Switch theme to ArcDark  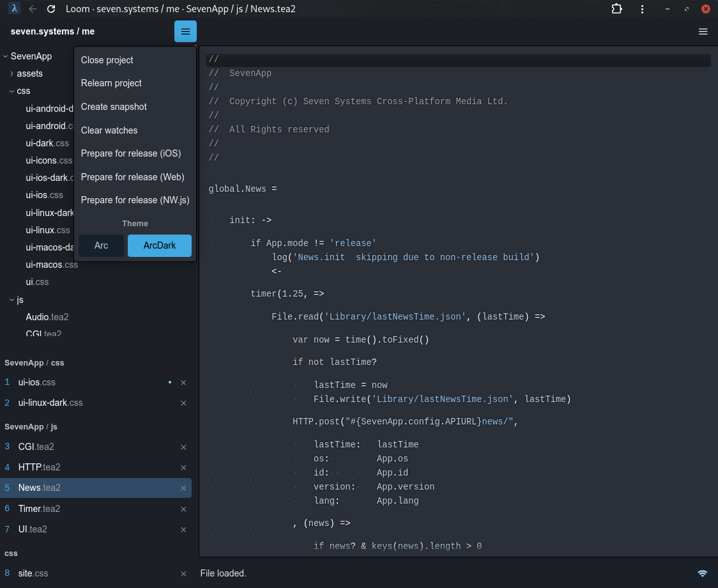click(x=159, y=245)
